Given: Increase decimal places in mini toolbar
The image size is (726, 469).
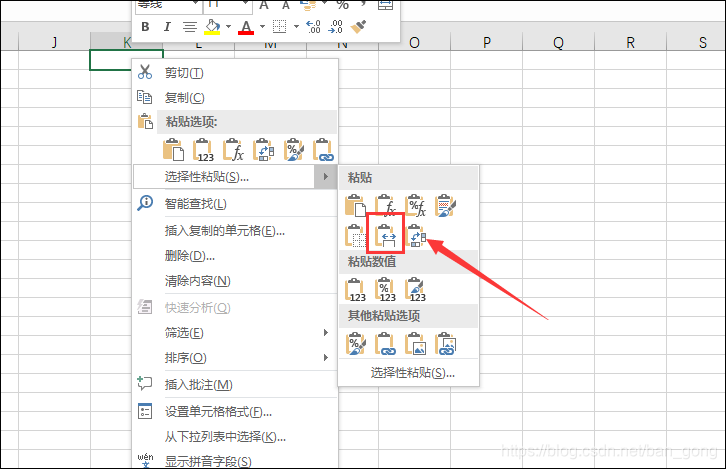Looking at the screenshot, I should click(313, 26).
